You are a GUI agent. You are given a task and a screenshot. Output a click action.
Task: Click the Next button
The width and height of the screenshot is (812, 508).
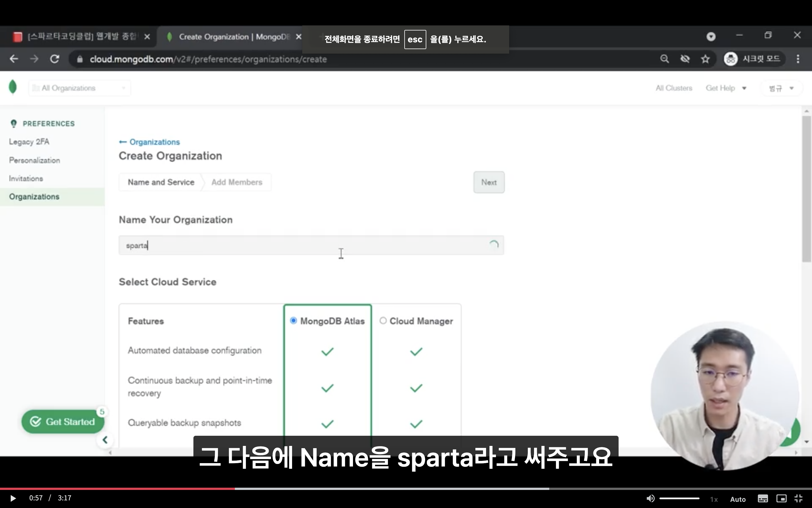point(489,182)
